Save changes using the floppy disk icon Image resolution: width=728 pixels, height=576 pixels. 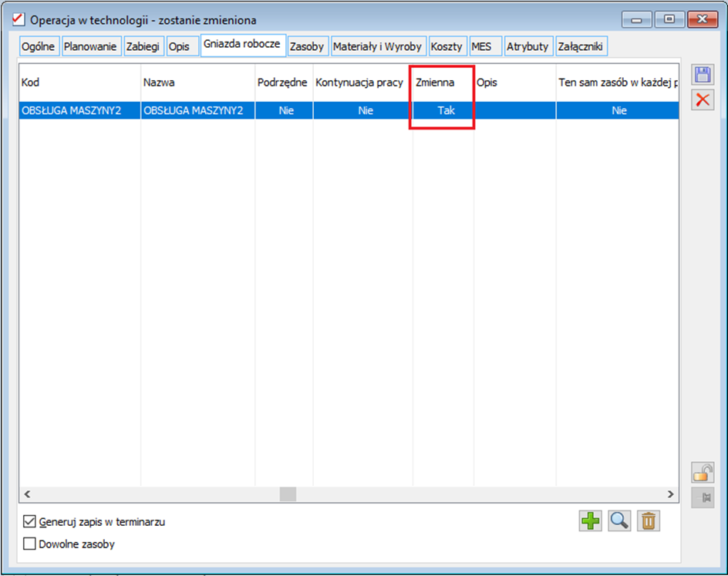tap(703, 74)
